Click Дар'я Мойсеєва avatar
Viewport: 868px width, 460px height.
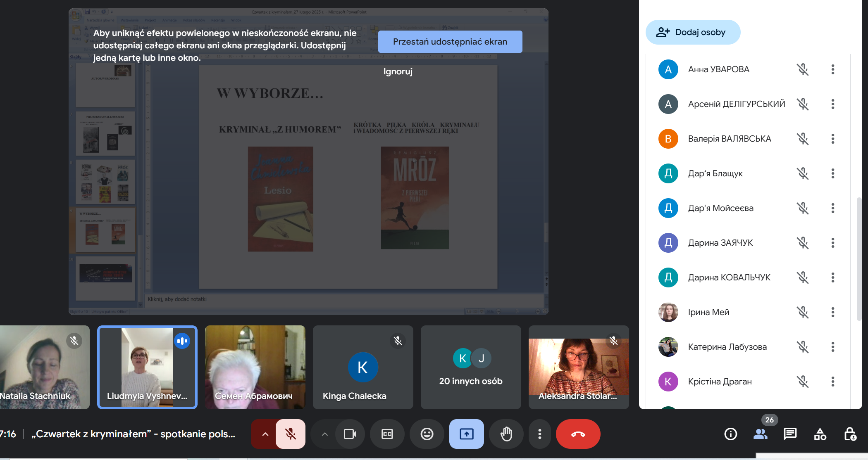point(668,208)
